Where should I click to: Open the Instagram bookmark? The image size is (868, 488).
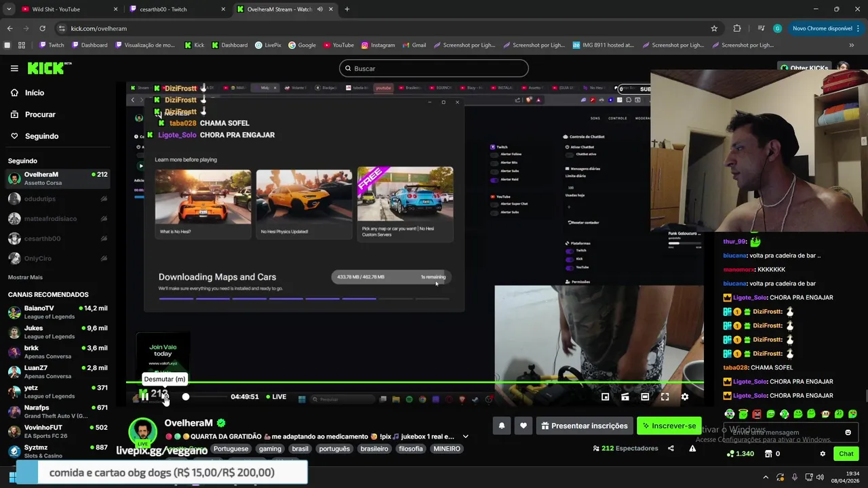(x=378, y=45)
